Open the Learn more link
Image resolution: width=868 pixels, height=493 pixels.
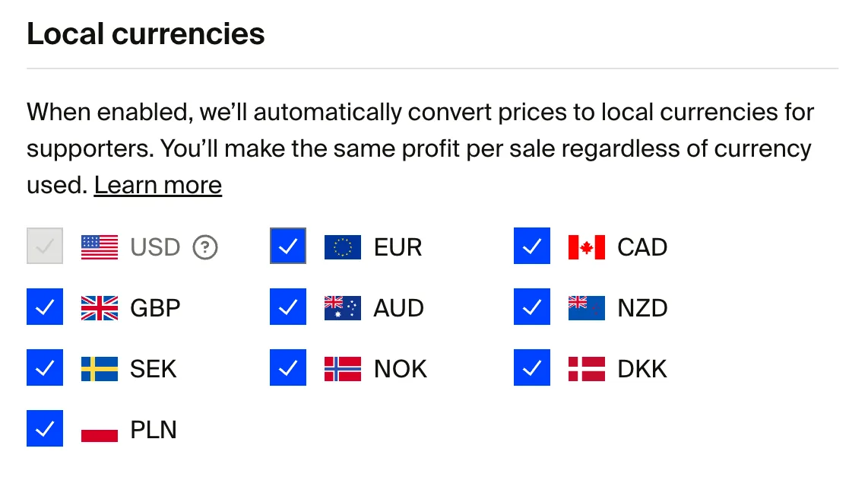pyautogui.click(x=158, y=185)
